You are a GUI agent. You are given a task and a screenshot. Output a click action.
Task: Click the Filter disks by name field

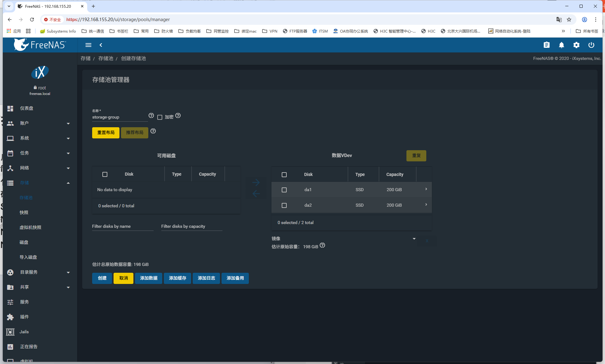(x=123, y=227)
